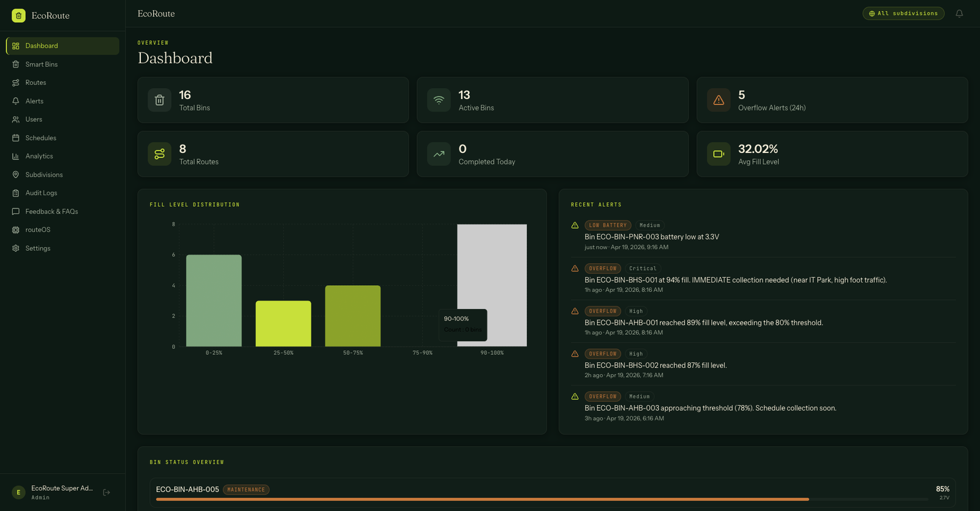The image size is (980, 511).
Task: Open the Active Bins stat card
Action: point(552,100)
